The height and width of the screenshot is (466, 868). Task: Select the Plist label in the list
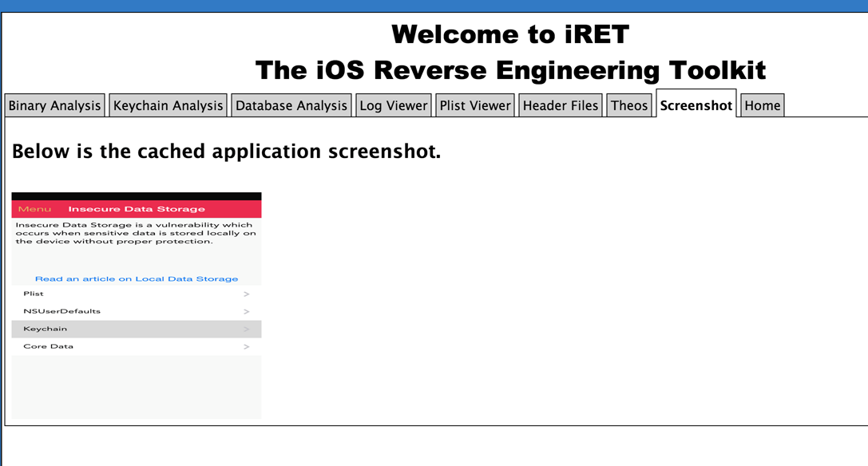34,294
